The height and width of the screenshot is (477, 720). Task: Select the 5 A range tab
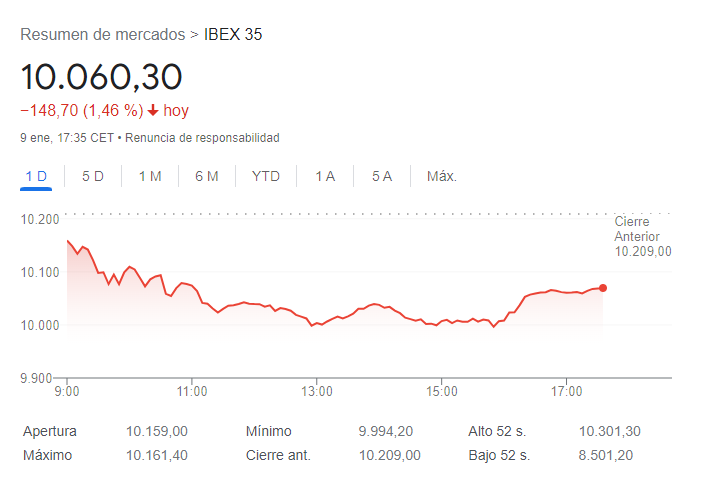pyautogui.click(x=382, y=177)
